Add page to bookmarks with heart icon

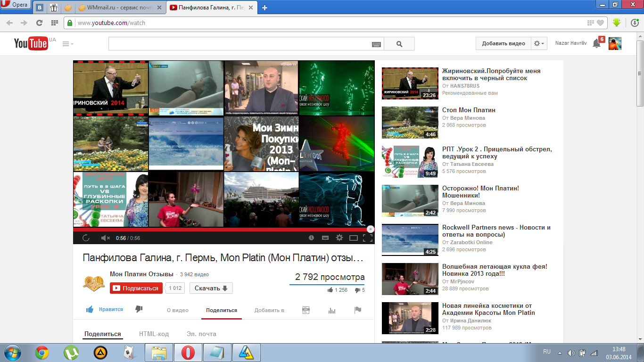(600, 23)
